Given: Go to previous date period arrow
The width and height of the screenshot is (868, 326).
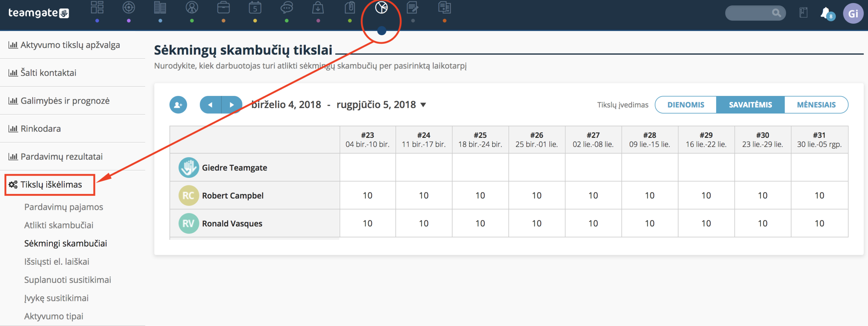Looking at the screenshot, I should 211,105.
